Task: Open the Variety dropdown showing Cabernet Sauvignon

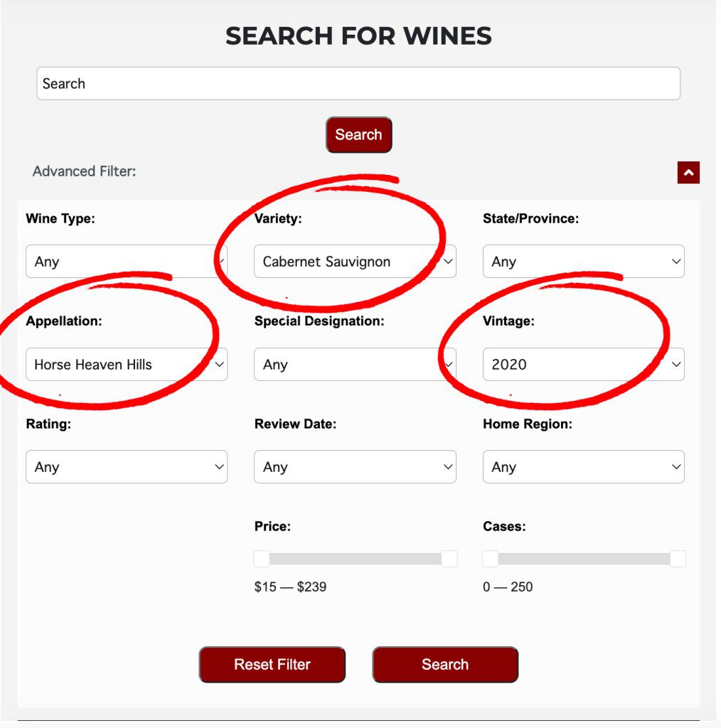Action: [x=355, y=261]
